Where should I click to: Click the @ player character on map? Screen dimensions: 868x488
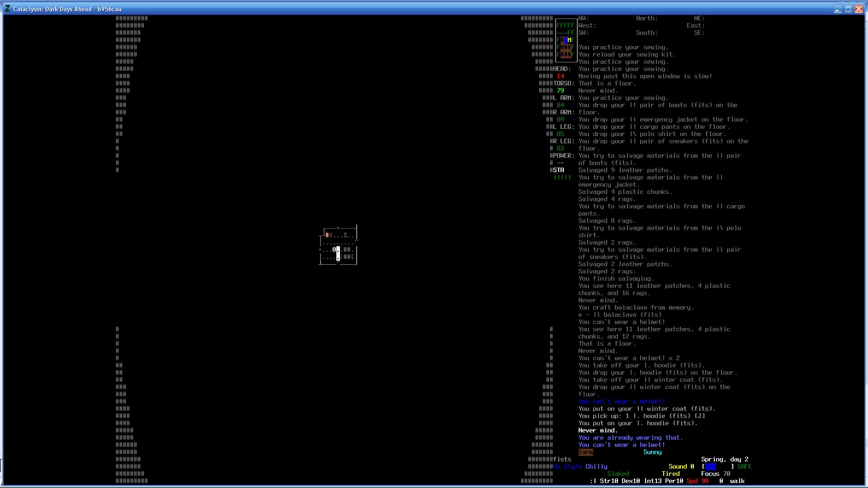[x=335, y=249]
